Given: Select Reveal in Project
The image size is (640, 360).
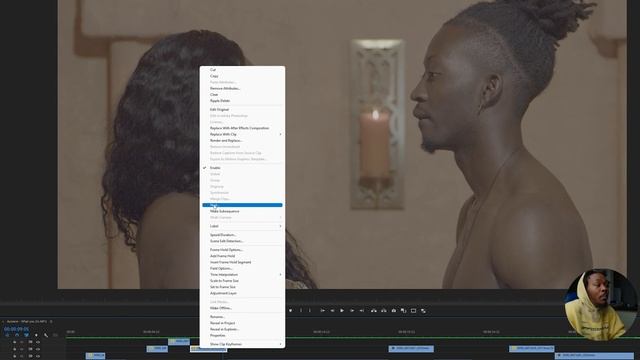Looking at the screenshot, I should click(x=242, y=323).
